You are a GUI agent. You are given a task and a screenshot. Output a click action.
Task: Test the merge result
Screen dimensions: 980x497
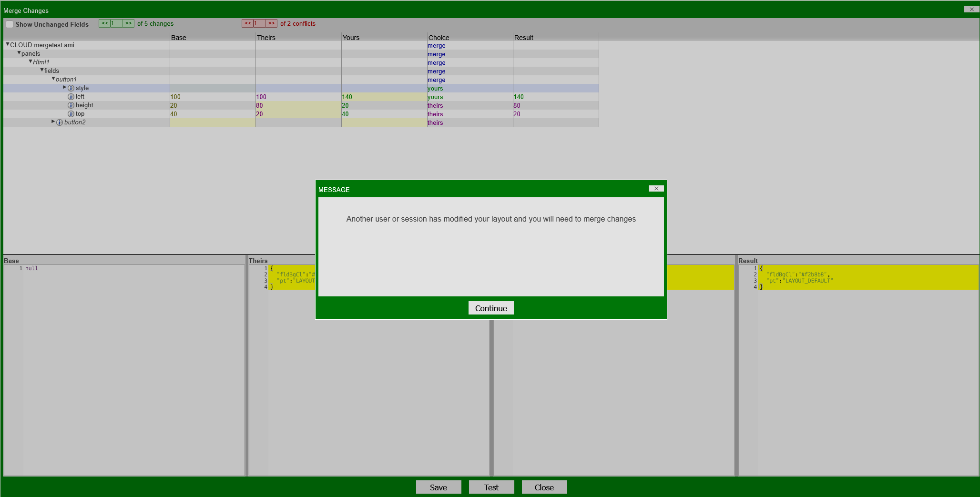[491, 487]
